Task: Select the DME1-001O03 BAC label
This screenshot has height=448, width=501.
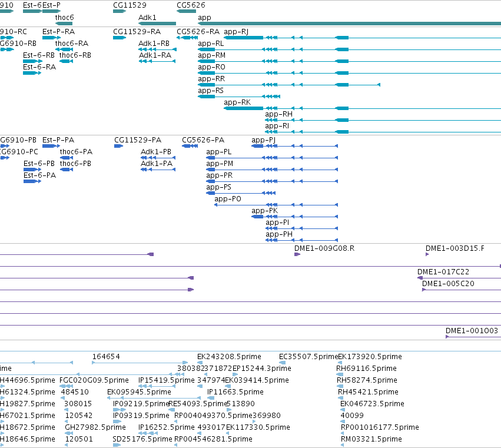Action: (472, 331)
